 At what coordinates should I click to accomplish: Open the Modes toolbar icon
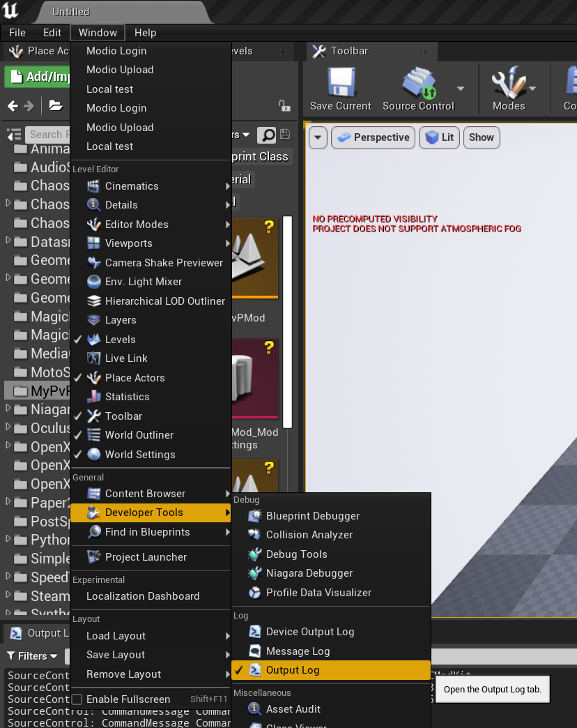(509, 88)
